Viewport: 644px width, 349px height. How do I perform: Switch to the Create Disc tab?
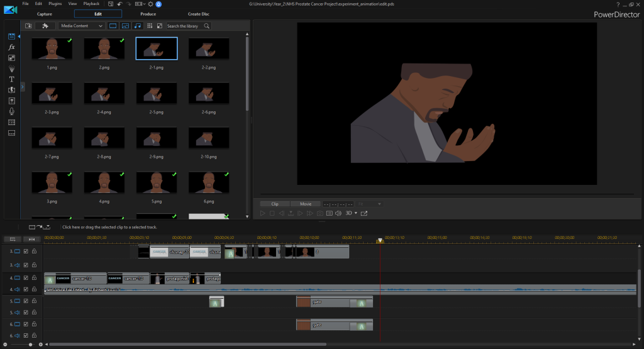(x=199, y=14)
